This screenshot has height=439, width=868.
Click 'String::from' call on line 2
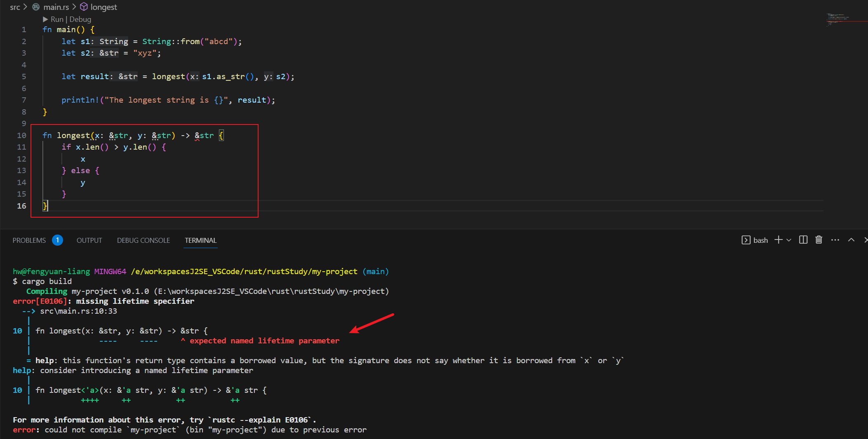click(171, 42)
